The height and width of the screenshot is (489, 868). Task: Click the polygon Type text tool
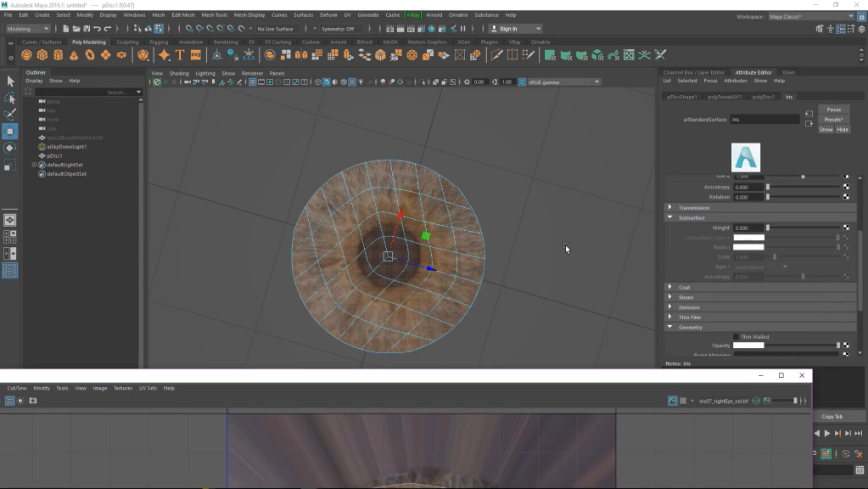coord(180,55)
